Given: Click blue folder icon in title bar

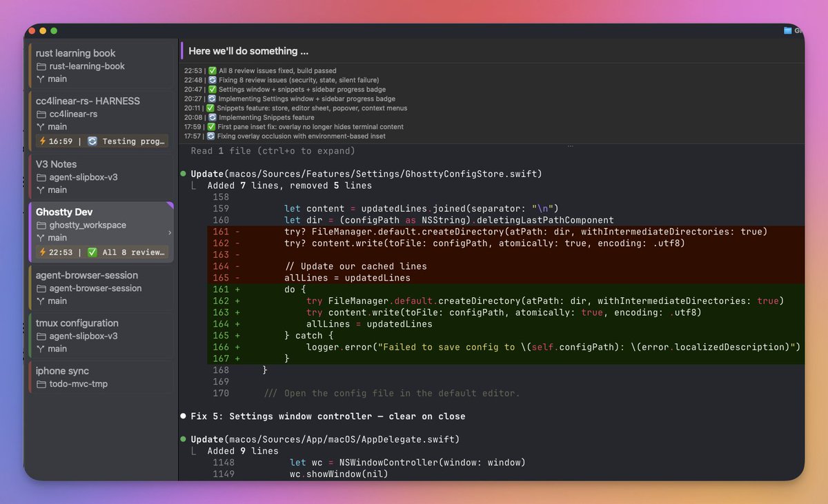Looking at the screenshot, I should coord(788,30).
